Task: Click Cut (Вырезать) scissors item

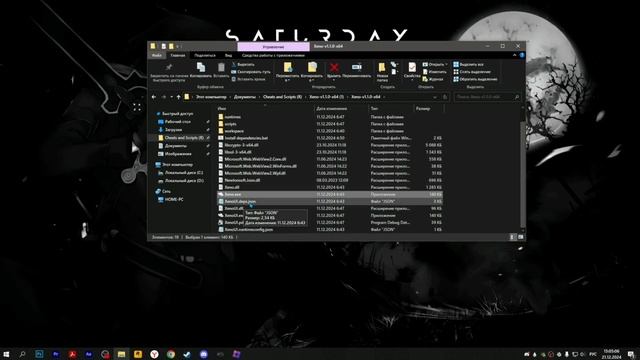Action: (243, 64)
